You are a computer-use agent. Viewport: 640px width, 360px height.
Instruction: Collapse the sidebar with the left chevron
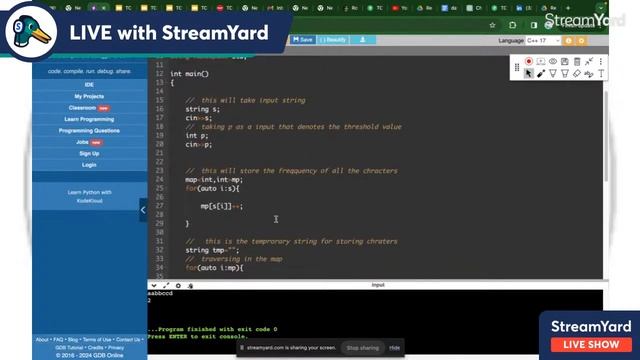point(143,210)
